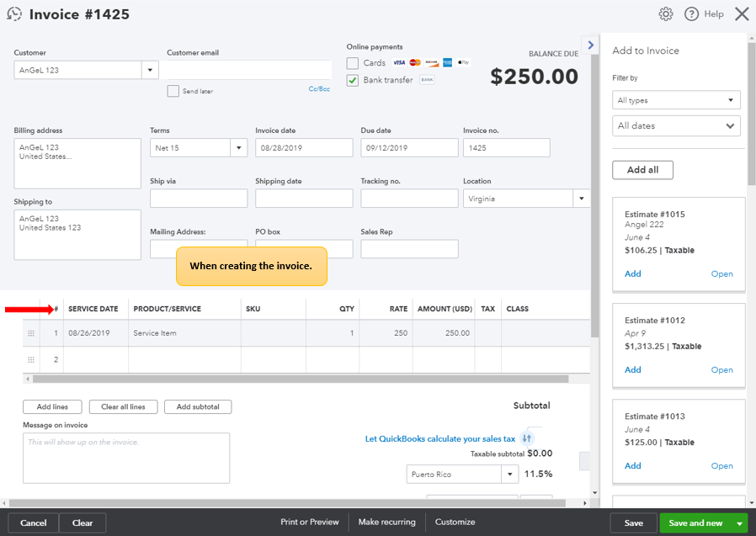
Task: Click the Clear button
Action: [x=83, y=523]
